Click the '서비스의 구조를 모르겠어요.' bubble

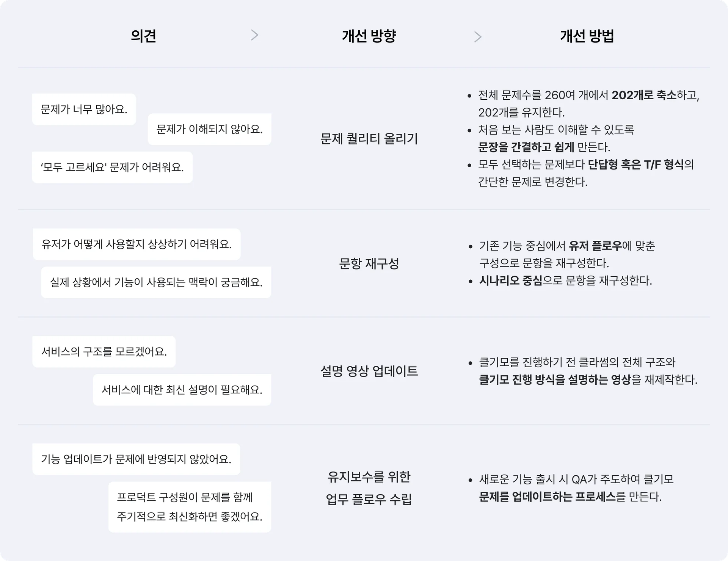coord(104,352)
